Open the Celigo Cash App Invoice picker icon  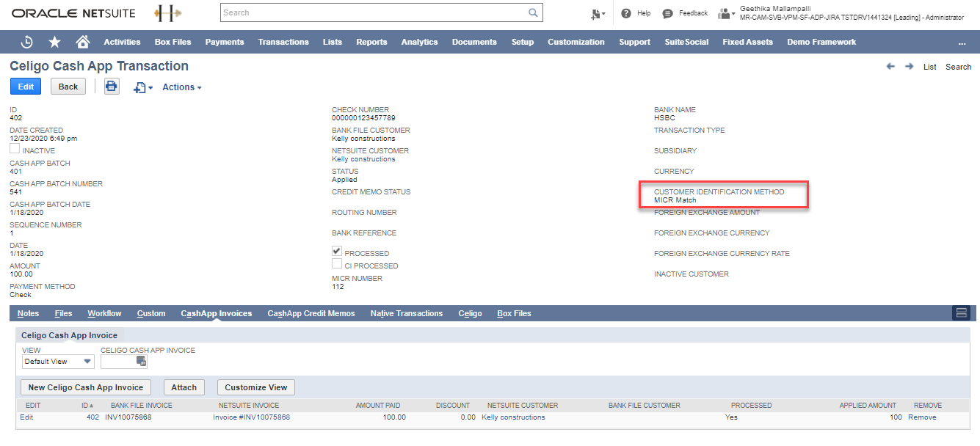point(142,361)
